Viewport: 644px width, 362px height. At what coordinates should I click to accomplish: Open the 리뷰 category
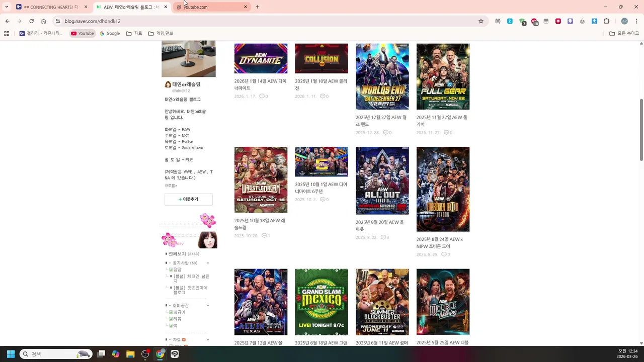(x=177, y=319)
